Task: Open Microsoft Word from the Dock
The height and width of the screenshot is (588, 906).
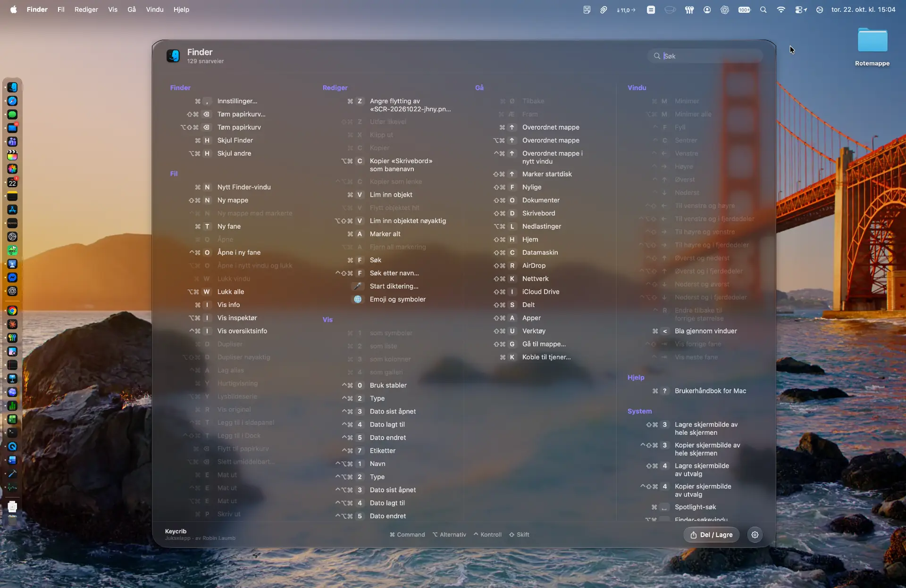Action: [13, 460]
